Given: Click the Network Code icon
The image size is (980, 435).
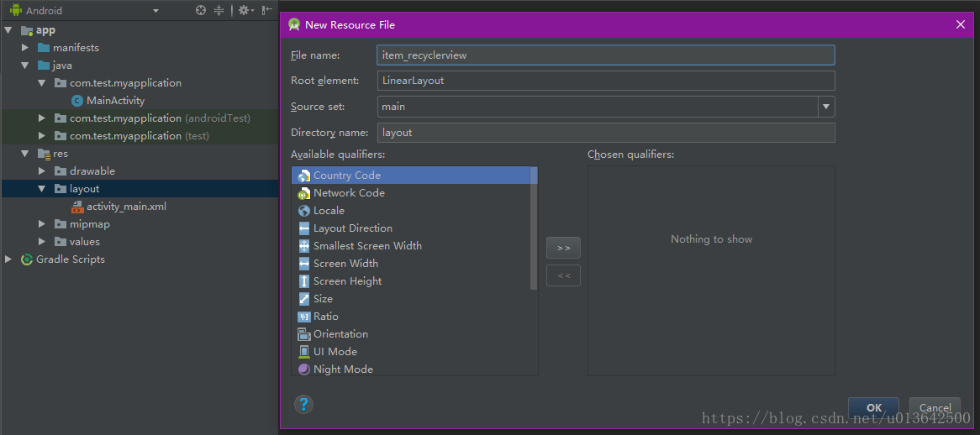Looking at the screenshot, I should 303,193.
